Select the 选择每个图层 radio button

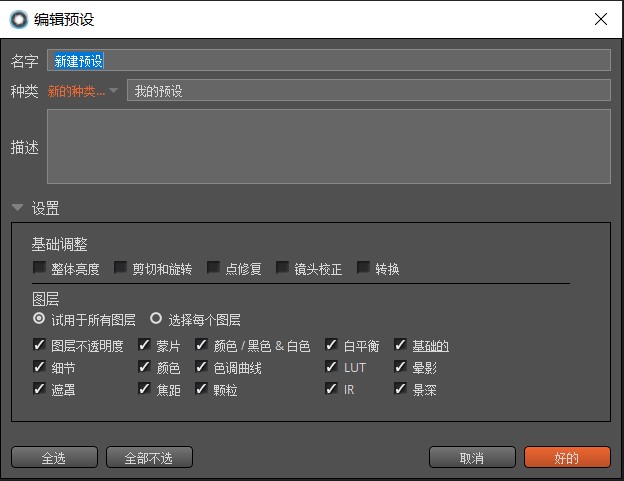coord(156,318)
